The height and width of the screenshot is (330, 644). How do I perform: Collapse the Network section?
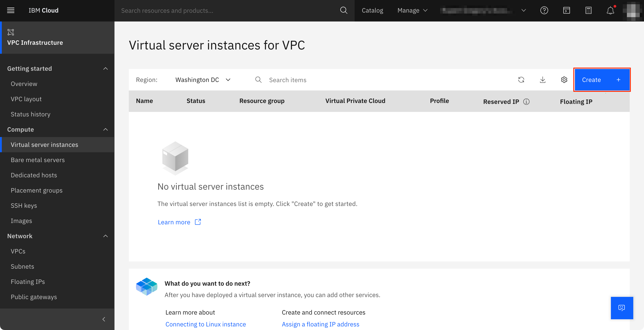[106, 236]
